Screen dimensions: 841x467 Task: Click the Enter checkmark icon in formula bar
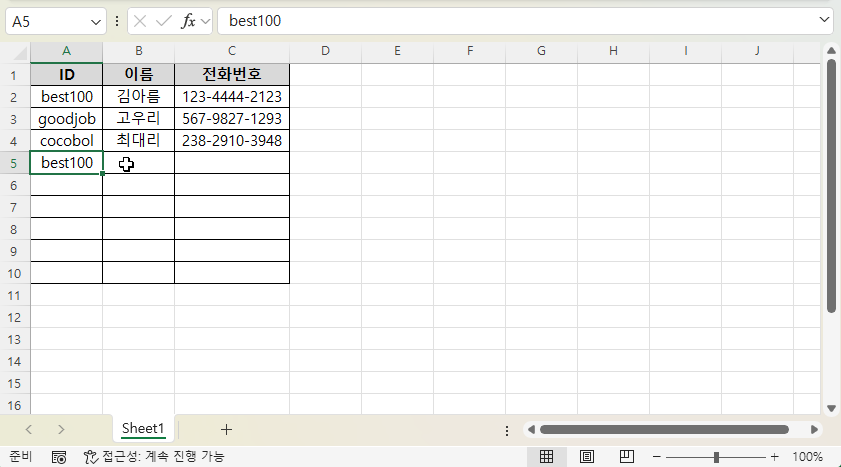point(164,21)
